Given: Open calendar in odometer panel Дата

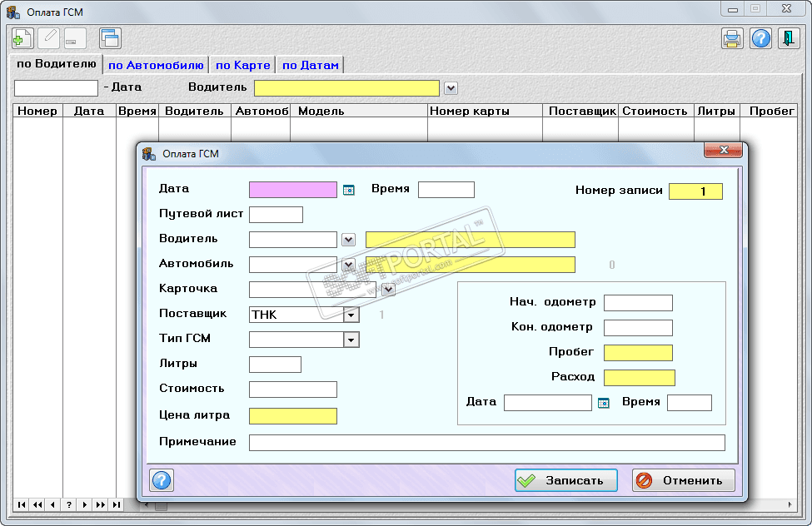Looking at the screenshot, I should (603, 404).
